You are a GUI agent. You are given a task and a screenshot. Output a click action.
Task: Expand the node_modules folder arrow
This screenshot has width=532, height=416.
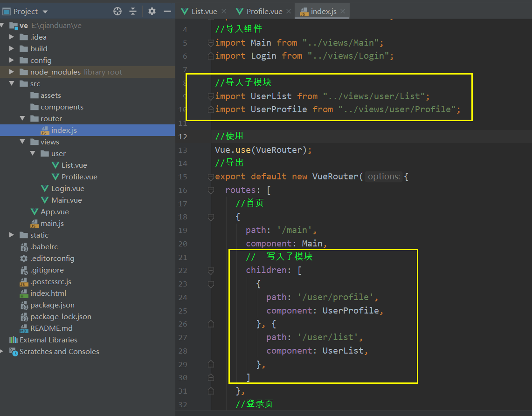click(12, 72)
